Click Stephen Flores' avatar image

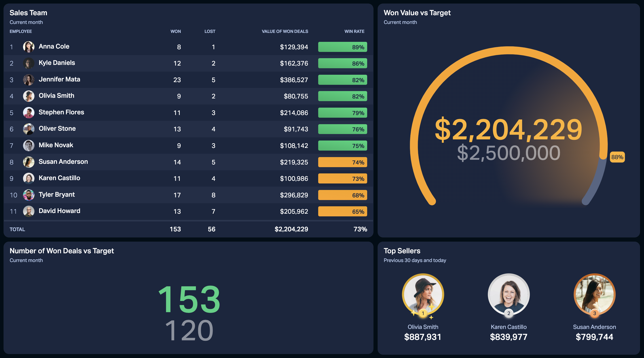(28, 113)
